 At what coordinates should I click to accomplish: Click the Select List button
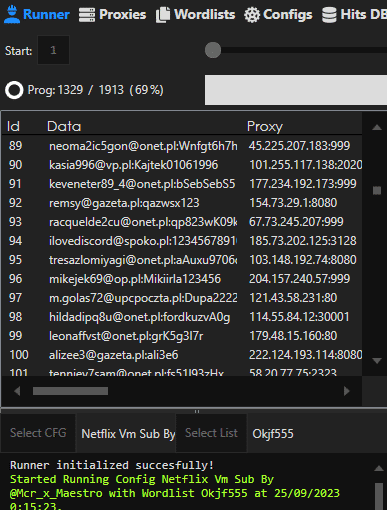point(211,433)
